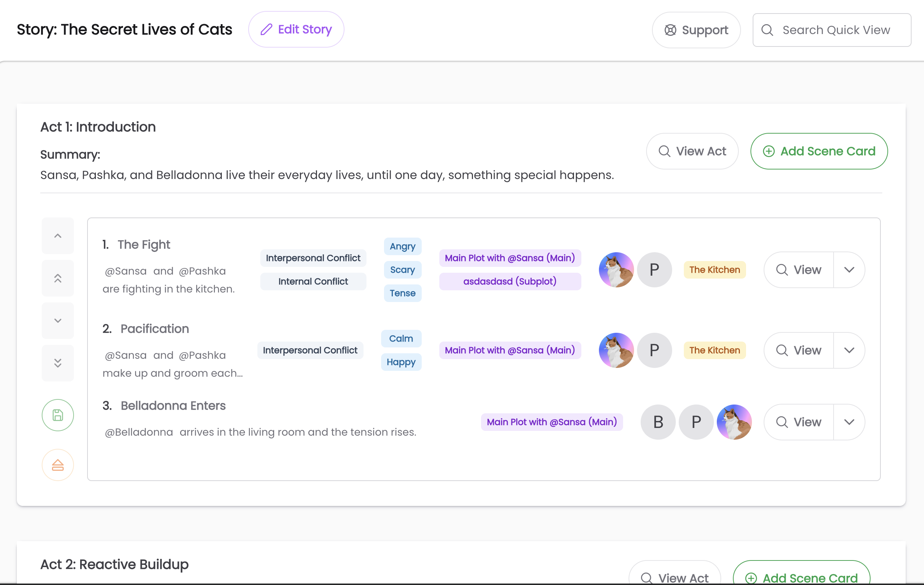
Task: Expand The Fight scene dropdown chevron
Action: pos(849,270)
